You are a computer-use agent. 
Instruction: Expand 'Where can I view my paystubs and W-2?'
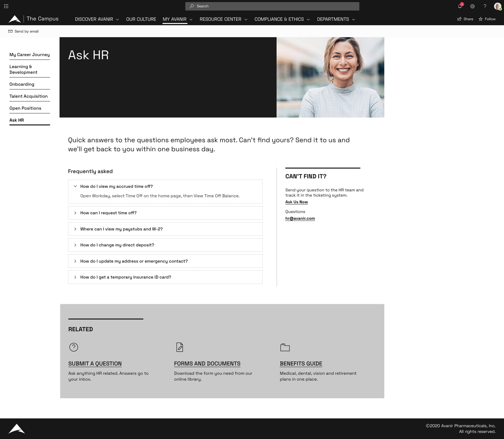tap(165, 229)
